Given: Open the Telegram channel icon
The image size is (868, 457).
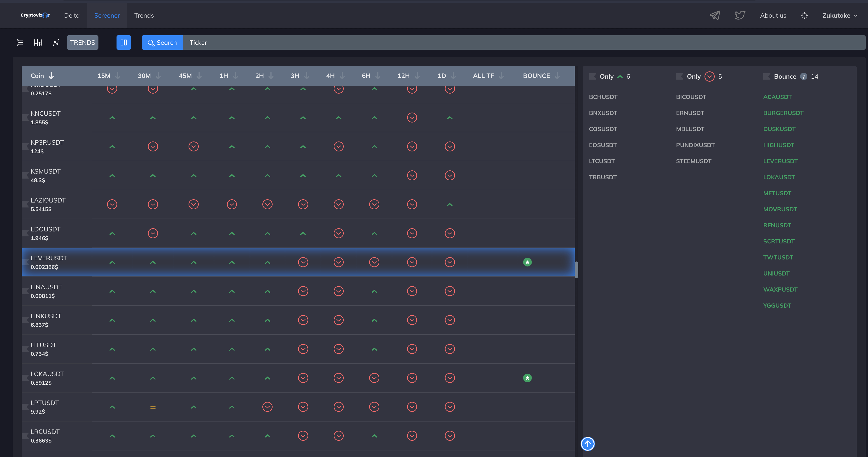Looking at the screenshot, I should 715,15.
